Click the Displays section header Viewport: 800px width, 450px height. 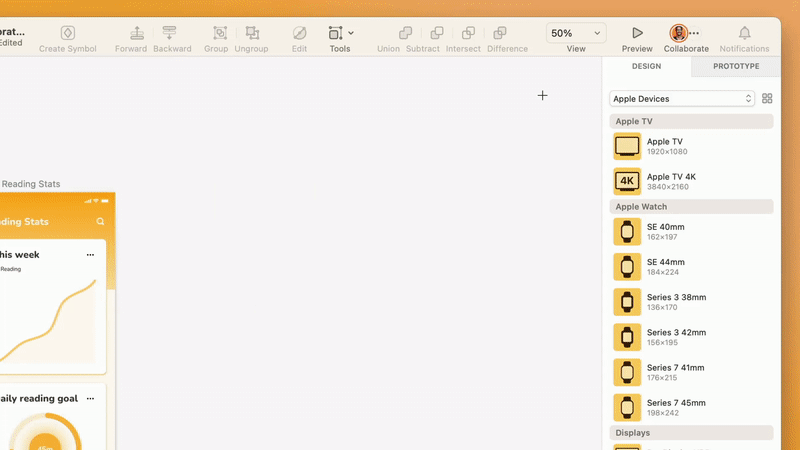[691, 433]
